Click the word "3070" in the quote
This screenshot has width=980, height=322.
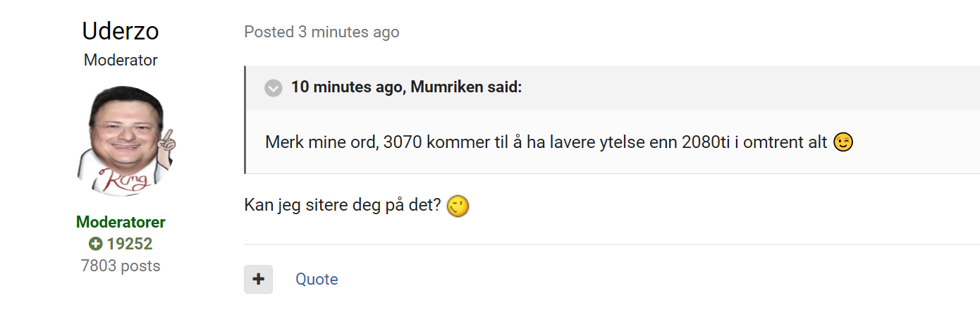(403, 142)
